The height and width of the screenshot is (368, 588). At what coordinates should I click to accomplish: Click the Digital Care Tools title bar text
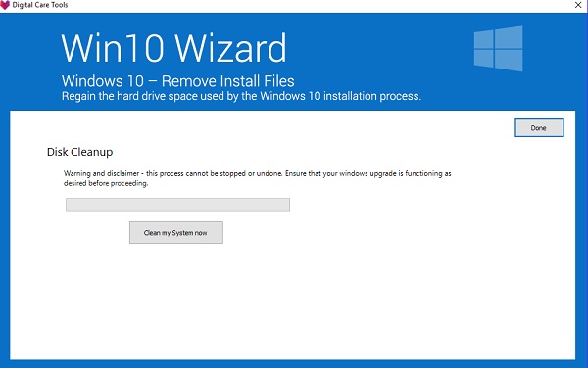point(40,5)
